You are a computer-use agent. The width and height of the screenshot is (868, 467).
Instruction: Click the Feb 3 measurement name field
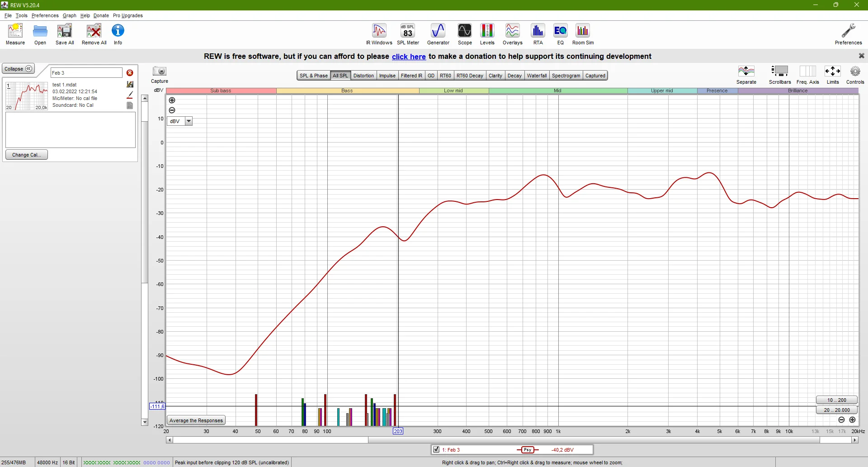coord(86,73)
